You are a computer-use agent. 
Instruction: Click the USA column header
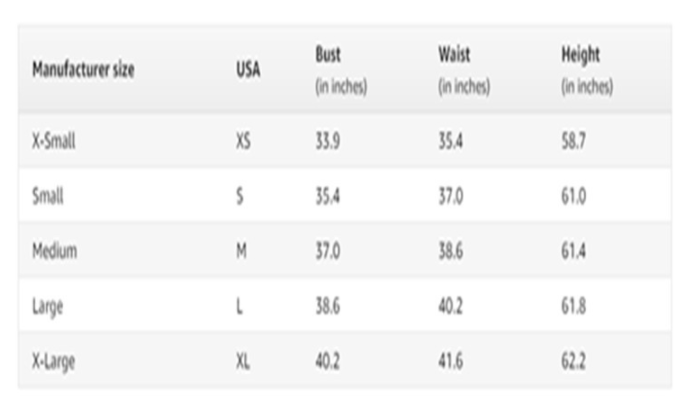click(x=248, y=70)
